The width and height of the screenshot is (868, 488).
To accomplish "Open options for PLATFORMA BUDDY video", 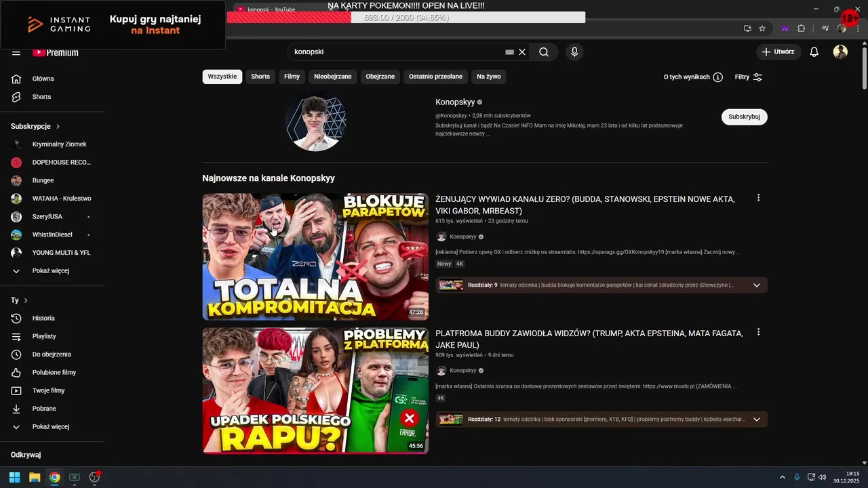I will (x=758, y=332).
